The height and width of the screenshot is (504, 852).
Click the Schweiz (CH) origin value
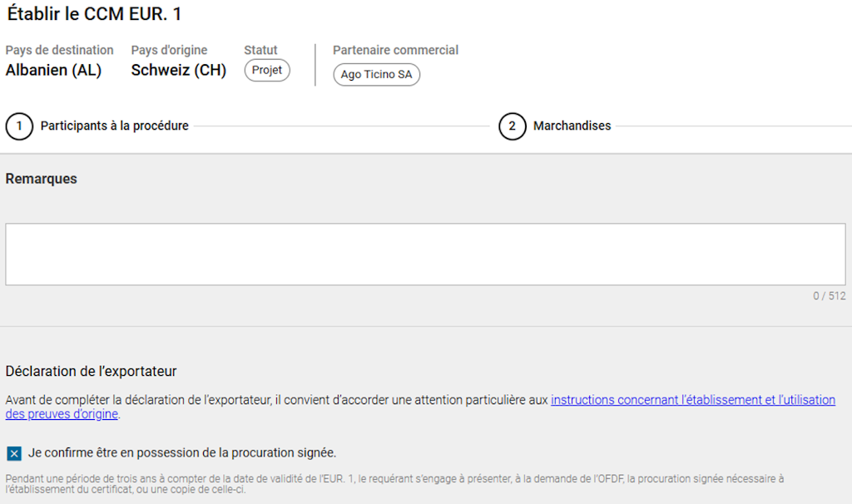tap(178, 71)
